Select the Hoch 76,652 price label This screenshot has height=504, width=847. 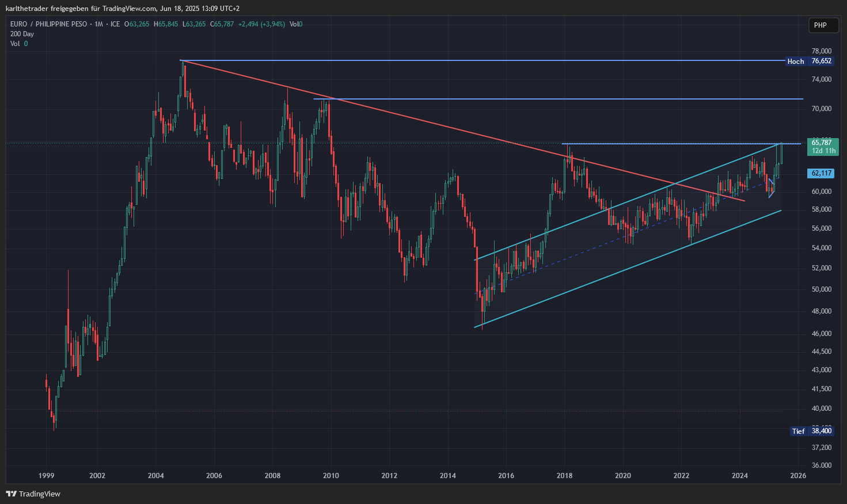(810, 61)
